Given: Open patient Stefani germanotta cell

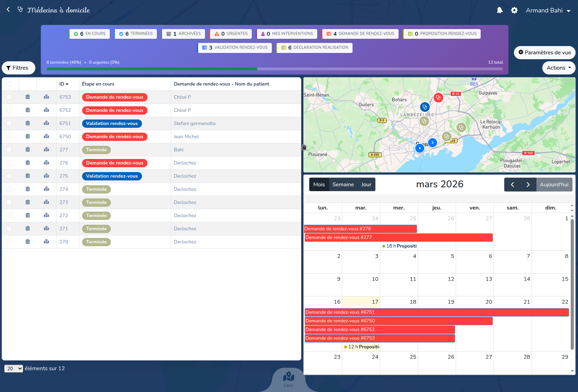Looking at the screenshot, I should [x=236, y=123].
